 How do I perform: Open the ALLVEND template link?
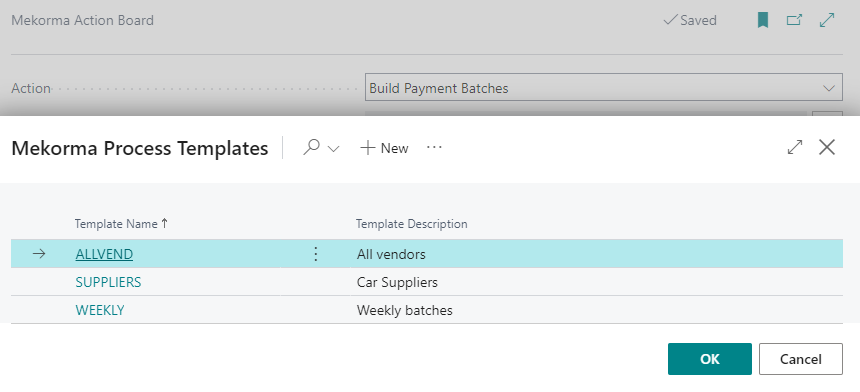point(104,254)
